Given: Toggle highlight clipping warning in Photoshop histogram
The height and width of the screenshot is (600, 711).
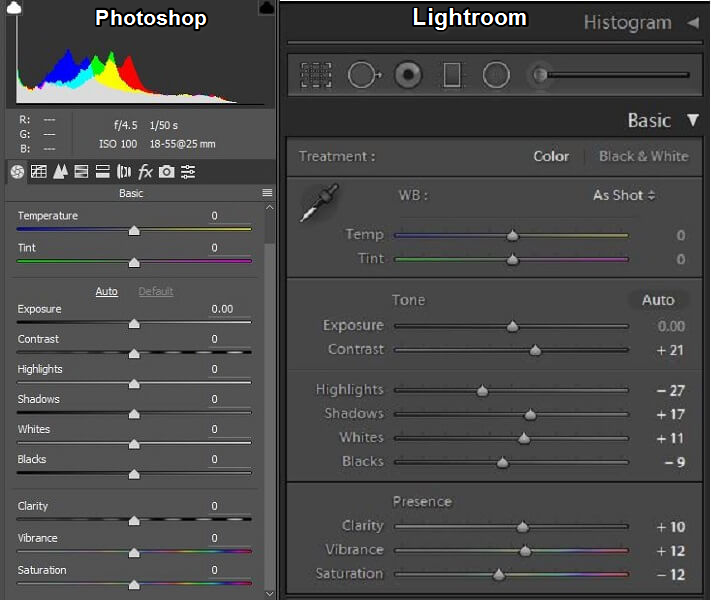Looking at the screenshot, I should coord(267,7).
